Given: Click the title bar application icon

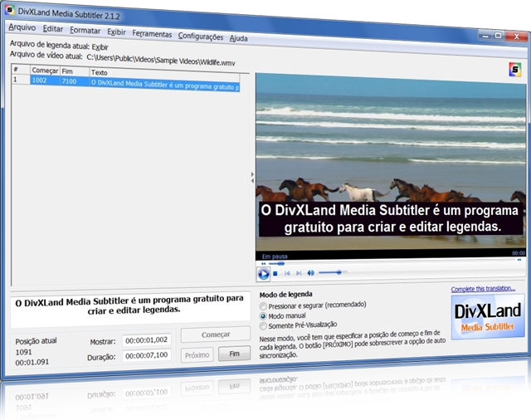Looking at the screenshot, I should [10, 10].
